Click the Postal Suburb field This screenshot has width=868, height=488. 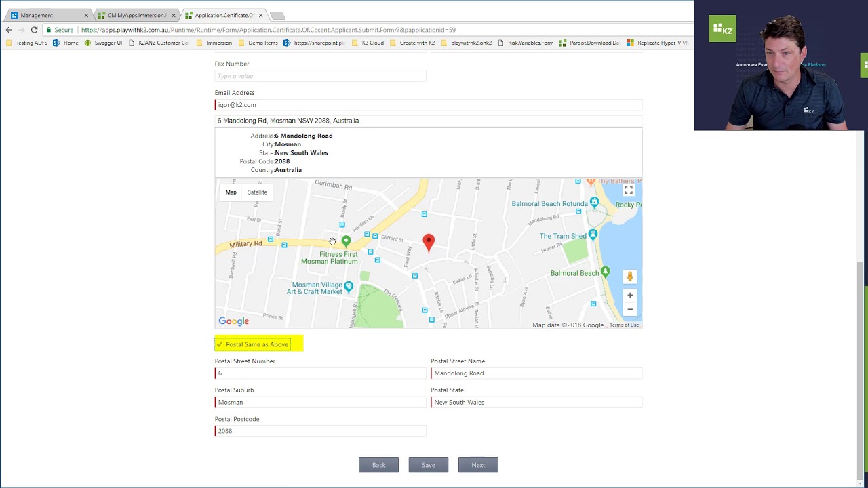point(320,403)
